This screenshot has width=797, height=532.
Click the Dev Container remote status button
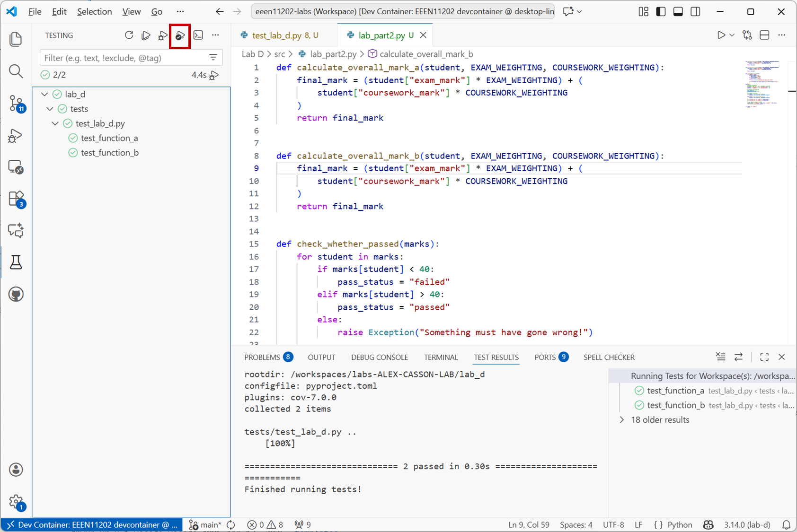[92, 525]
